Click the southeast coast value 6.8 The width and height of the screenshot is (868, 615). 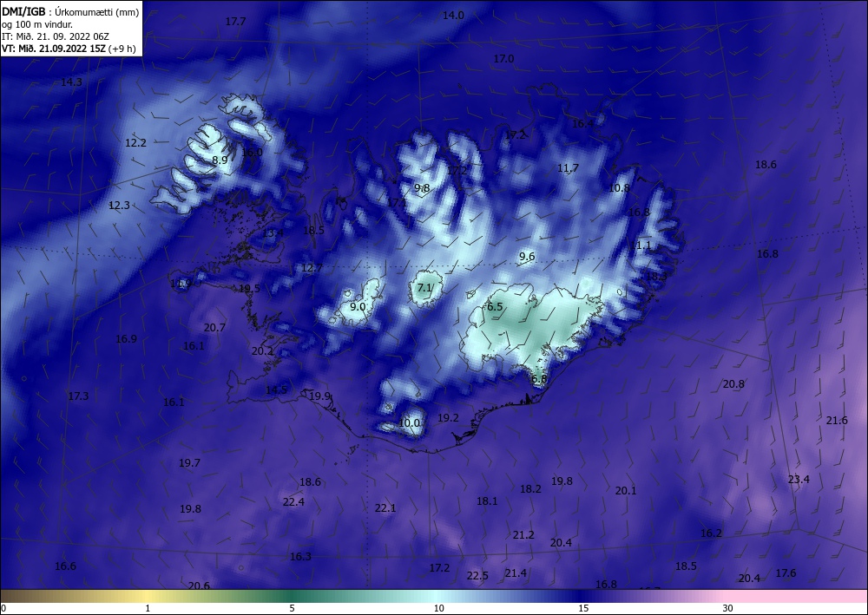[539, 379]
